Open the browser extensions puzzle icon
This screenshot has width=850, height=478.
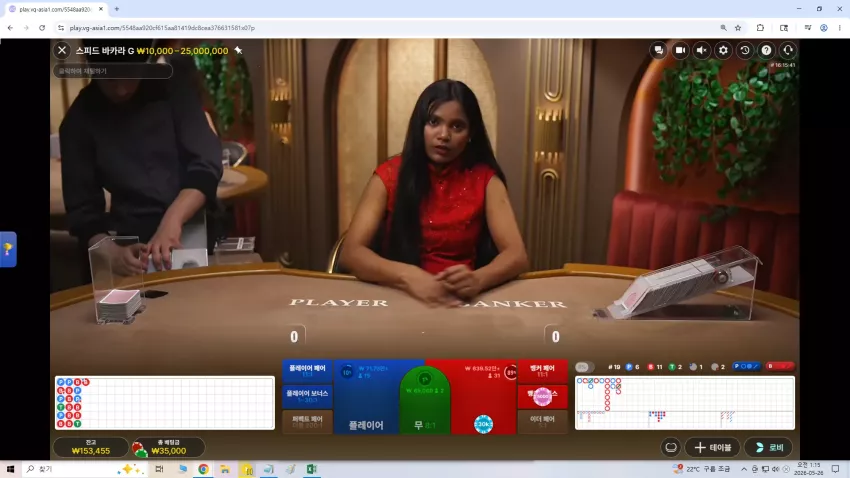(760, 28)
